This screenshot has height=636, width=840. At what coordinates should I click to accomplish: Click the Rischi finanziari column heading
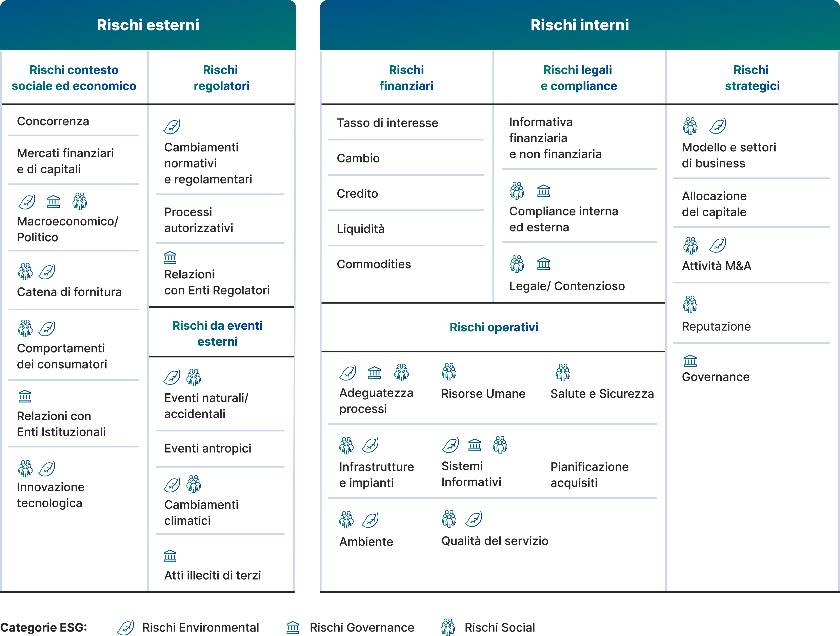pyautogui.click(x=406, y=78)
